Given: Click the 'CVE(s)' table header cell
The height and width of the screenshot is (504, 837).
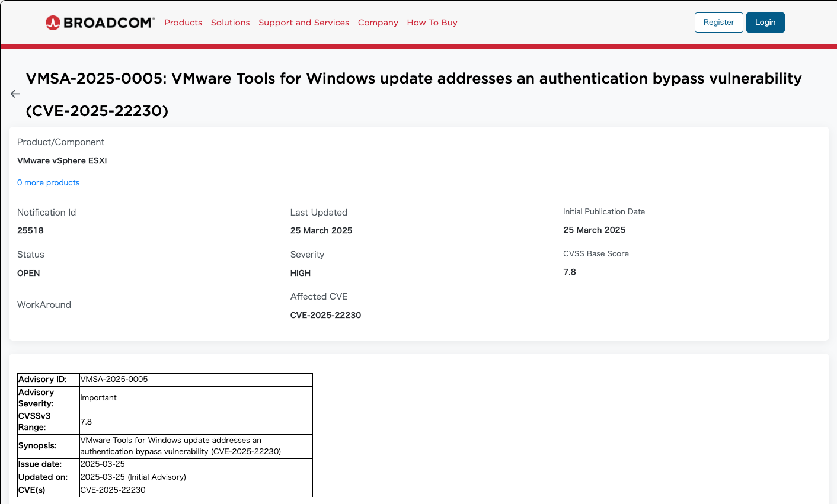Looking at the screenshot, I should (49, 490).
